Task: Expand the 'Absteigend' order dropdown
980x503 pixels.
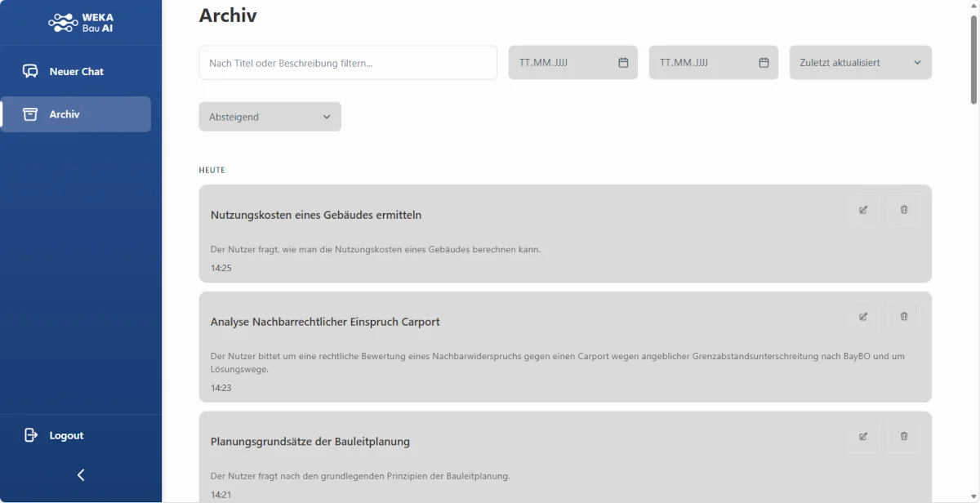Action: pos(269,117)
